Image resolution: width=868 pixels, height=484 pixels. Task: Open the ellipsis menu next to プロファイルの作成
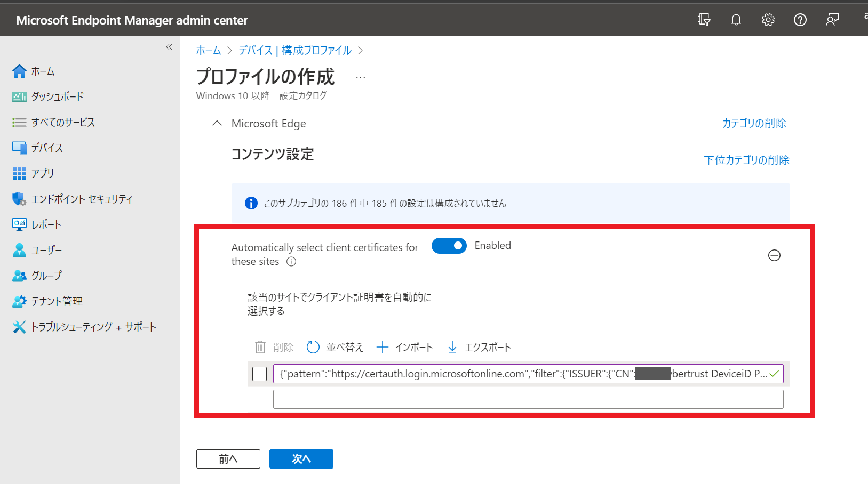pyautogui.click(x=361, y=77)
